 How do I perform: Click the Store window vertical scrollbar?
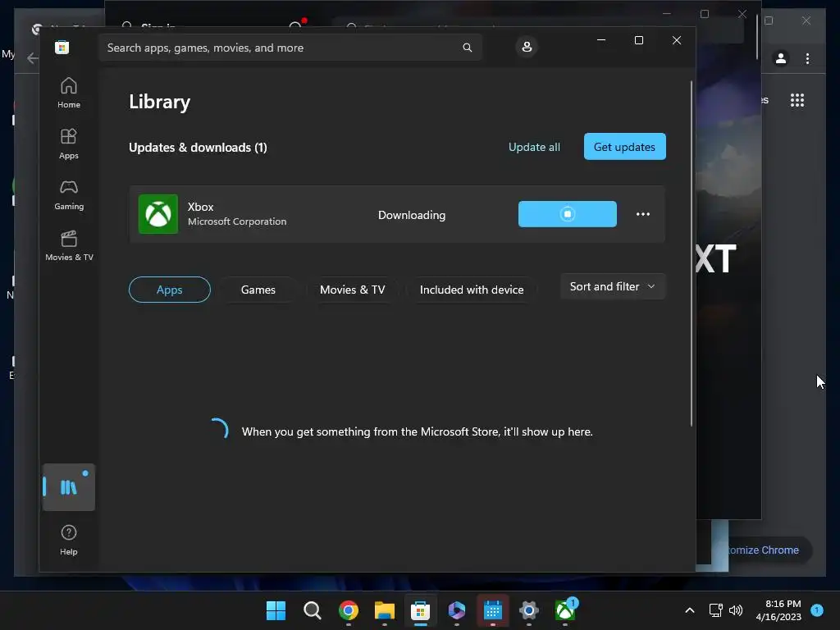tap(691, 253)
